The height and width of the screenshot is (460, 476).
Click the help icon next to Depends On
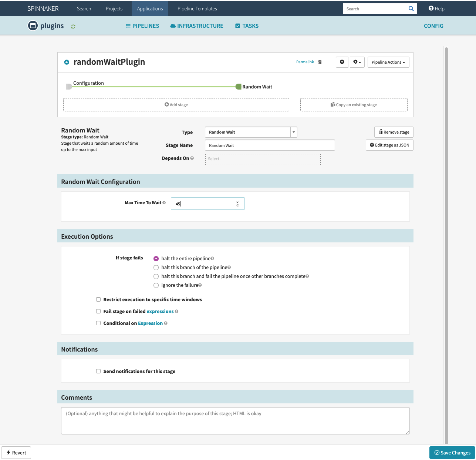tap(192, 158)
